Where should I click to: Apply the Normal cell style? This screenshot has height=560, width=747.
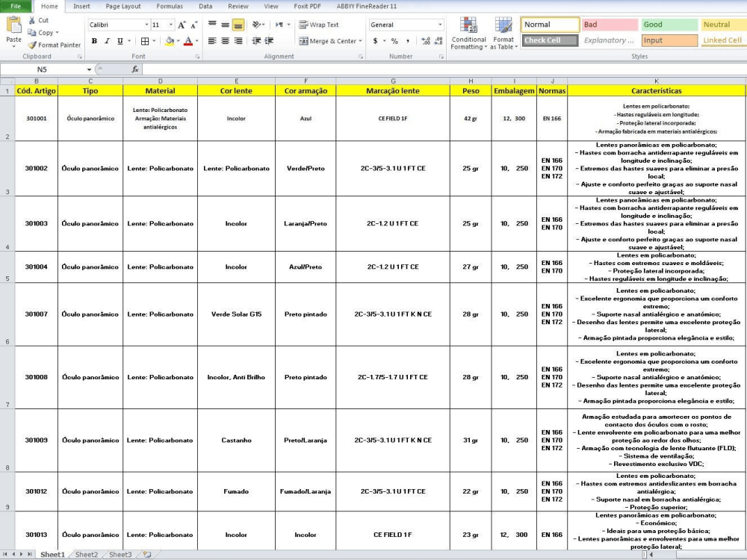551,25
